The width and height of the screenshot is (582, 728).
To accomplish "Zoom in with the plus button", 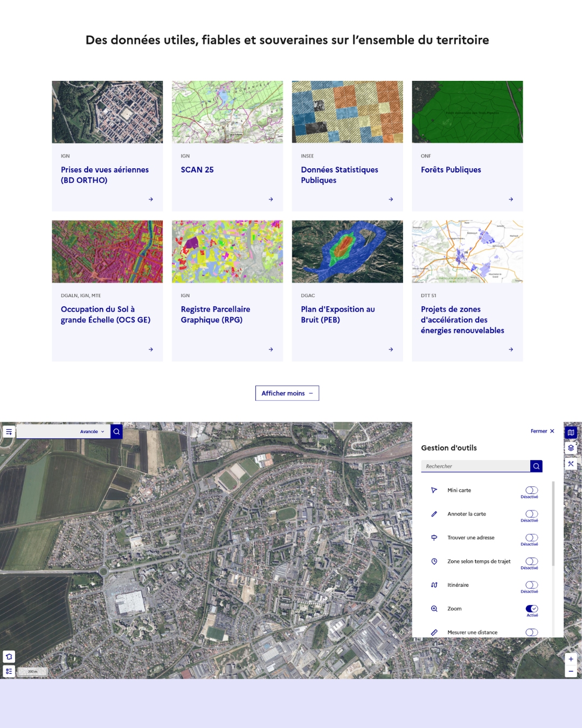I will 571,659.
